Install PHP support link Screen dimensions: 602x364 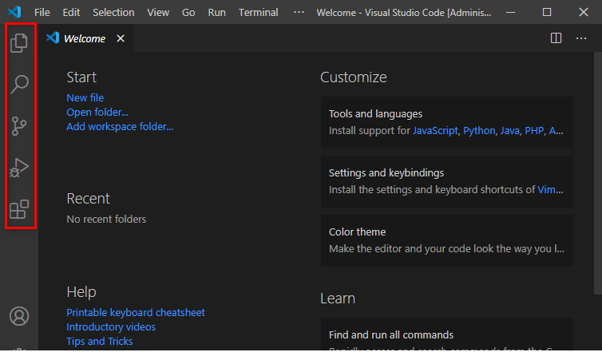pyautogui.click(x=534, y=131)
